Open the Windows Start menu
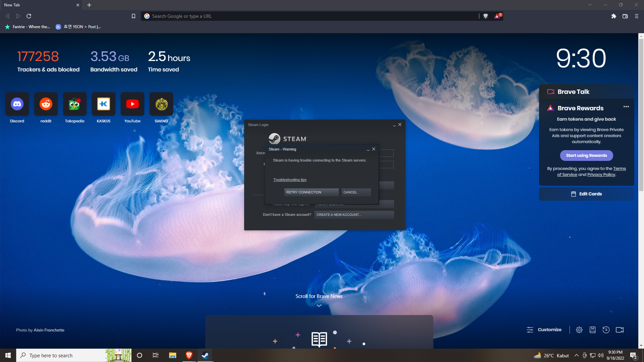Viewport: 644px width, 362px height. tap(8, 355)
